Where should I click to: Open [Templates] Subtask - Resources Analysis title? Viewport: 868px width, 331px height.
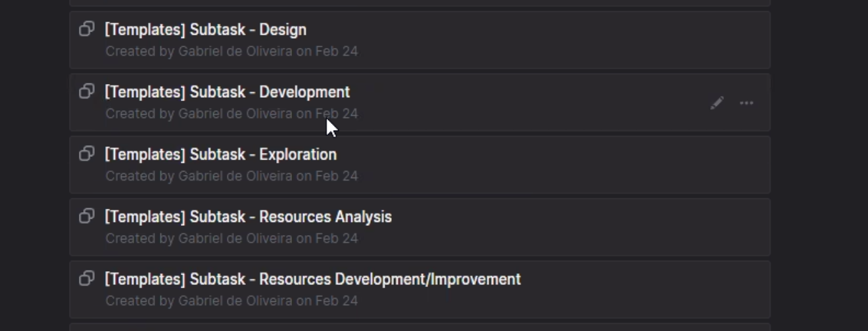click(248, 217)
